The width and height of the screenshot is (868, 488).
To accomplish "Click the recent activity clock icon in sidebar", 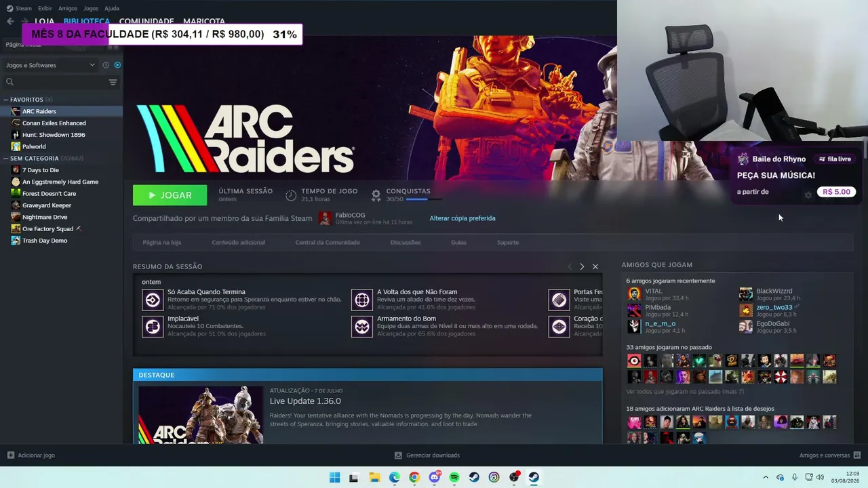I will (x=106, y=65).
